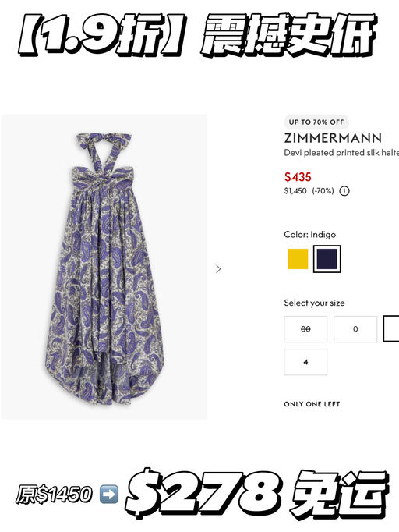Click the Color: Indigo label
The width and height of the screenshot is (399, 532).
[x=310, y=235]
